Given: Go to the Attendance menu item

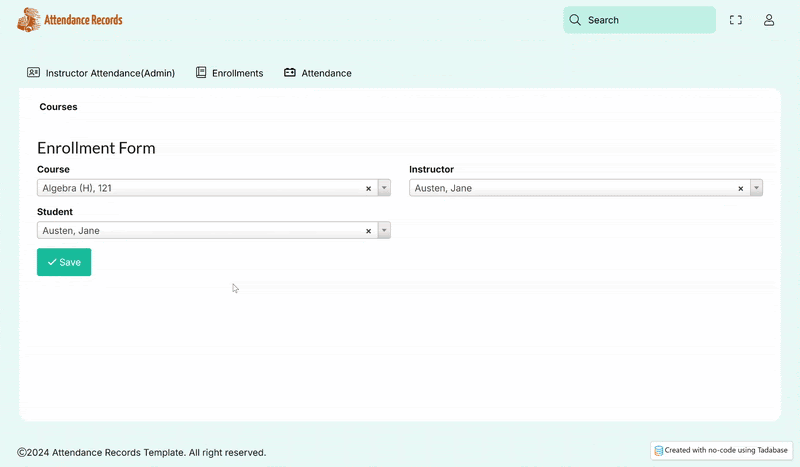Looking at the screenshot, I should point(326,73).
